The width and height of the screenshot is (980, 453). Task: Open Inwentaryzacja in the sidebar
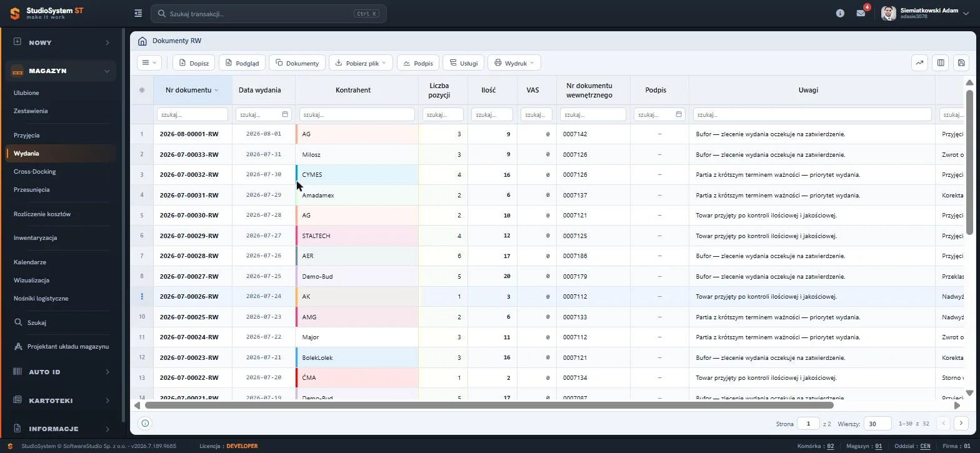pyautogui.click(x=35, y=238)
